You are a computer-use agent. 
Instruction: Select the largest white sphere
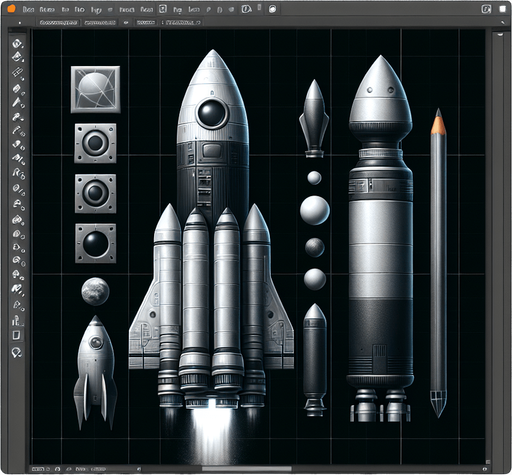[315, 210]
